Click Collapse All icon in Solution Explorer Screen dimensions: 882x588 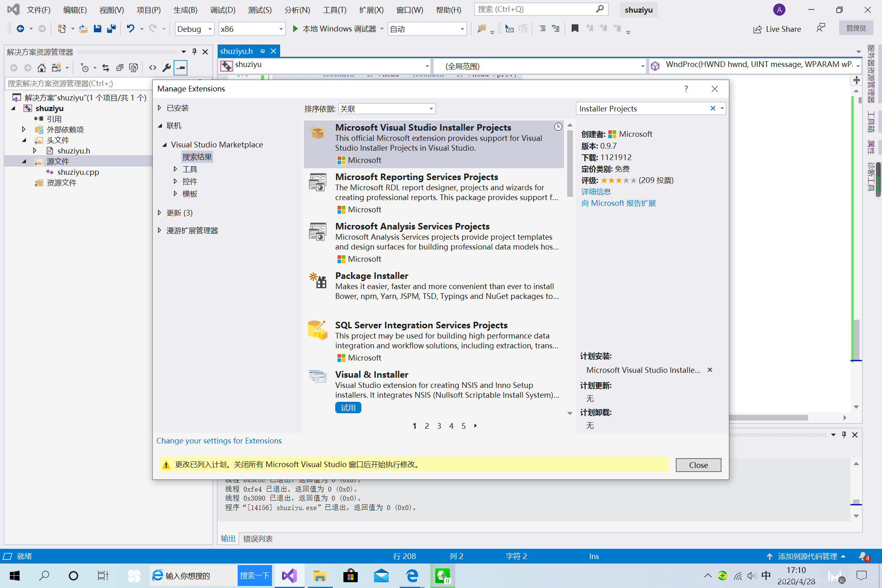pos(120,68)
